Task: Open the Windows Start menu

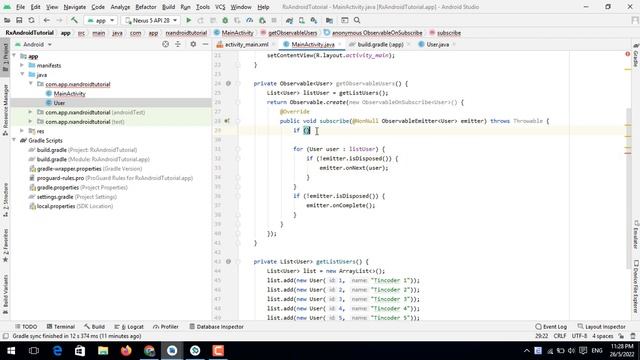Action: (x=11, y=351)
